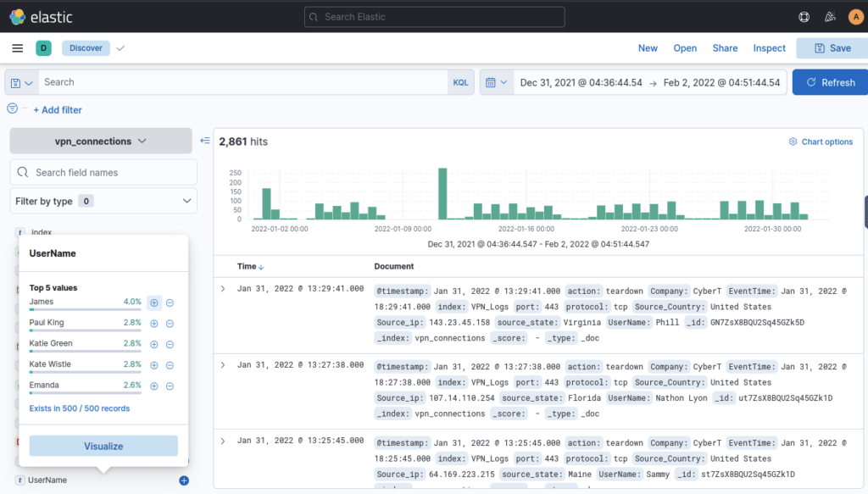Screen dimensions: 868x494
Task: Click the 2,861 hits count
Action: (x=243, y=142)
